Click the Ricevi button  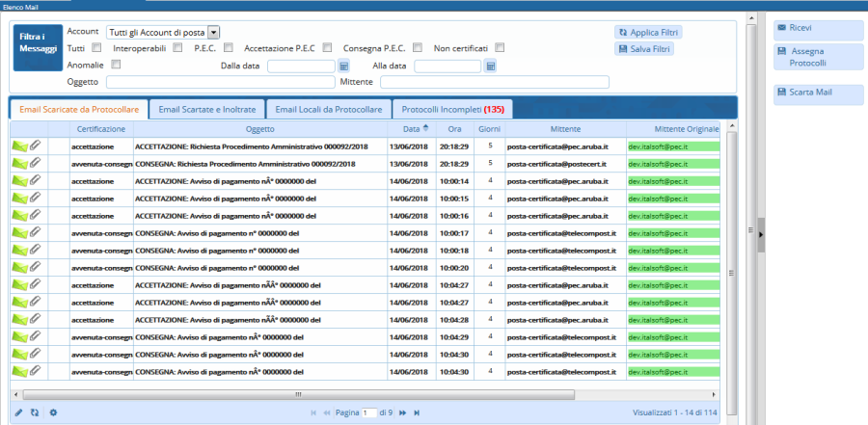click(x=818, y=29)
